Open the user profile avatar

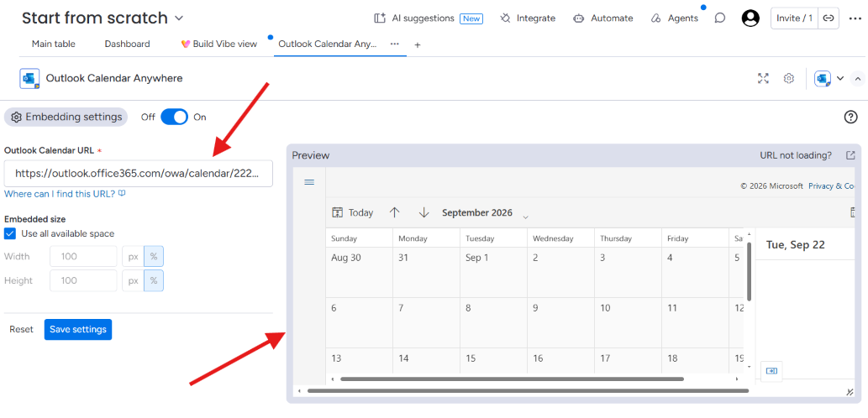click(750, 18)
